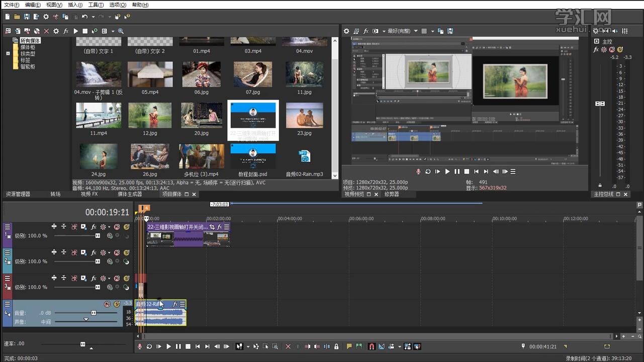Switch to the 视频 FX tab
Image resolution: width=644 pixels, height=362 pixels.
89,194
